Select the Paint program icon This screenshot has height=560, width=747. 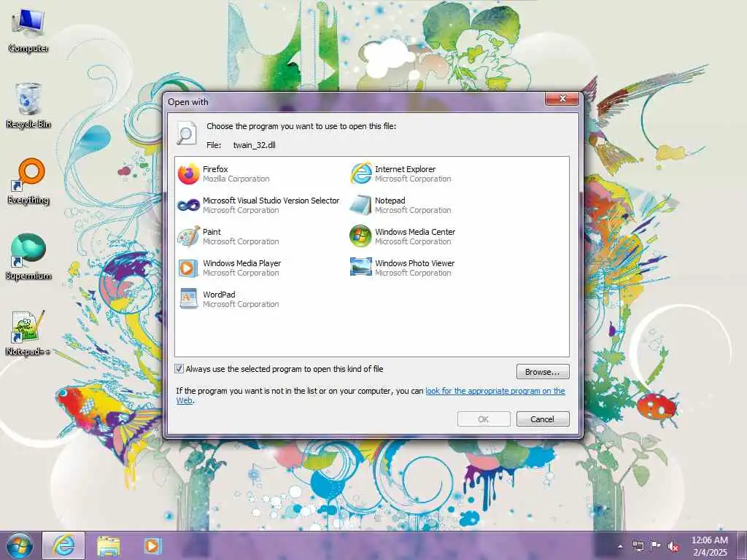pyautogui.click(x=189, y=237)
